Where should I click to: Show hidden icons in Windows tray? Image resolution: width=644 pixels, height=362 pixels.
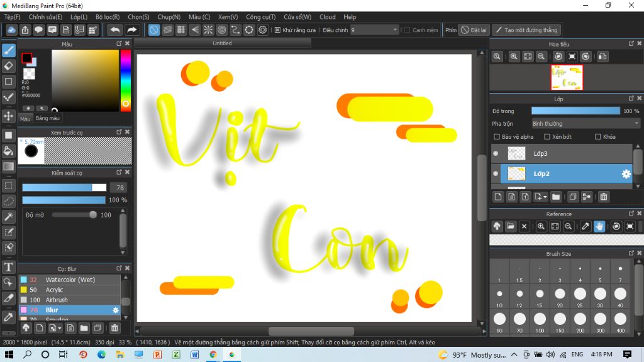(x=514, y=354)
